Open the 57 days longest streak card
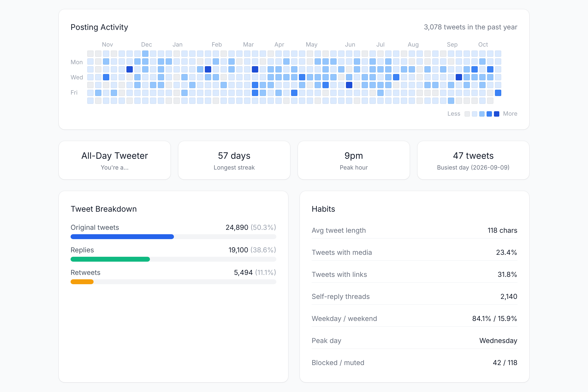Screen dimensions: 588x392 pyautogui.click(x=234, y=160)
